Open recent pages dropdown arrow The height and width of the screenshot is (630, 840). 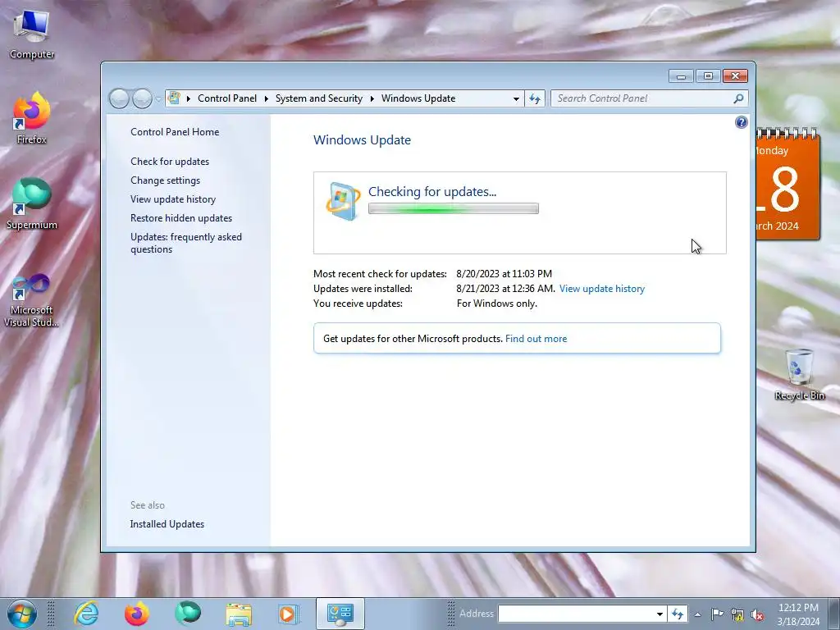click(158, 99)
